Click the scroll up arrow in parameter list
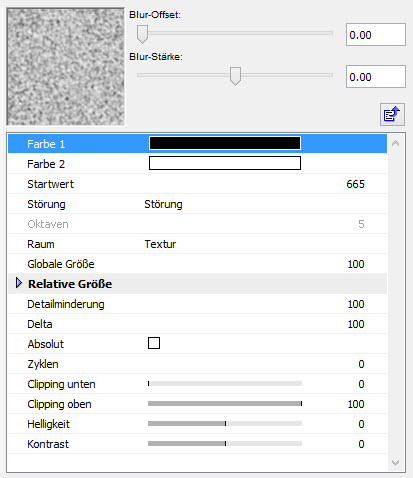Viewport: 413px width, 478px height. coord(396,144)
